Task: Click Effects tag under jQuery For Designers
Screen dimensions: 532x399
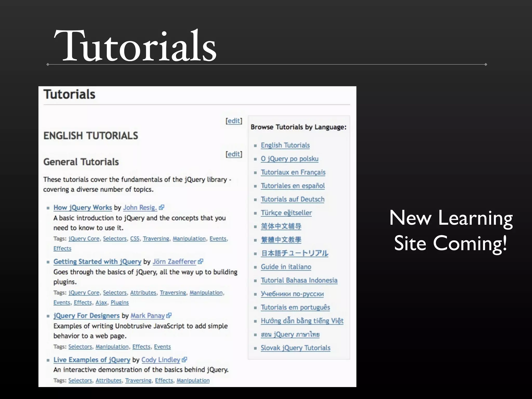Action: [141, 347]
